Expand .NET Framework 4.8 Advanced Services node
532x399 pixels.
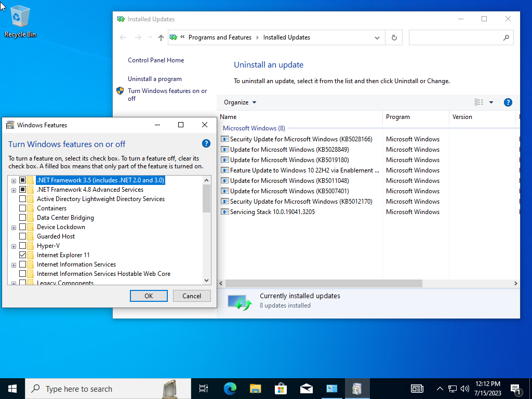pyautogui.click(x=14, y=190)
